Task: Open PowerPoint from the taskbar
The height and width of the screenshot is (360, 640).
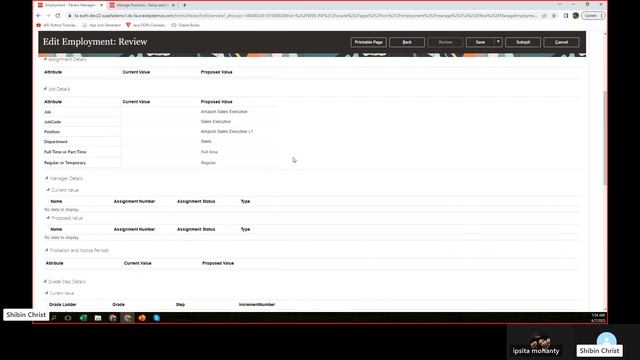Action: click(142, 318)
